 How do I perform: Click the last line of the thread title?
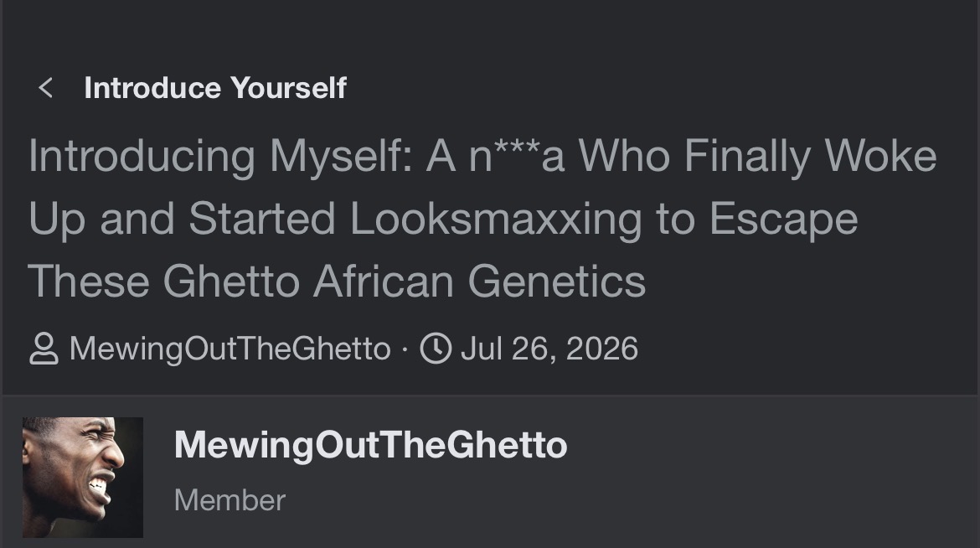tap(337, 281)
